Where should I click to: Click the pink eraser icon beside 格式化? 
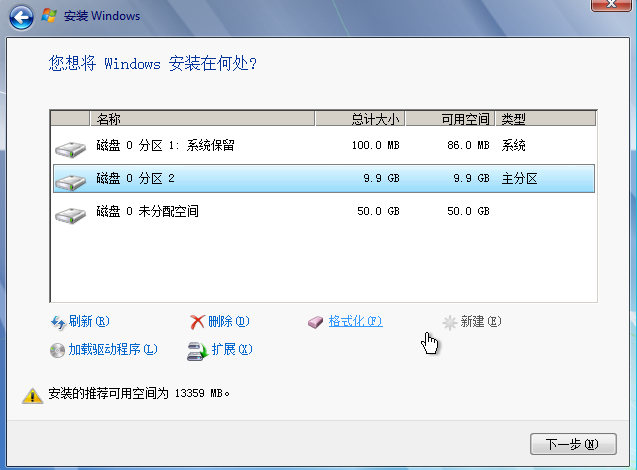(316, 323)
